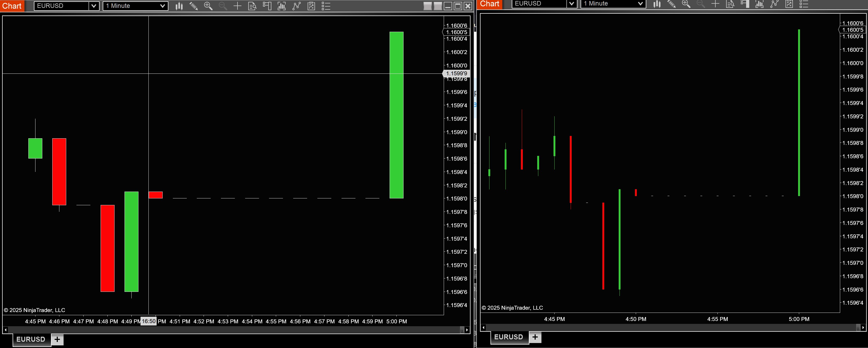Viewport: 868px width, 348px height.
Task: Expand 1 Minute interval dropdown, right chart
Action: click(640, 3)
